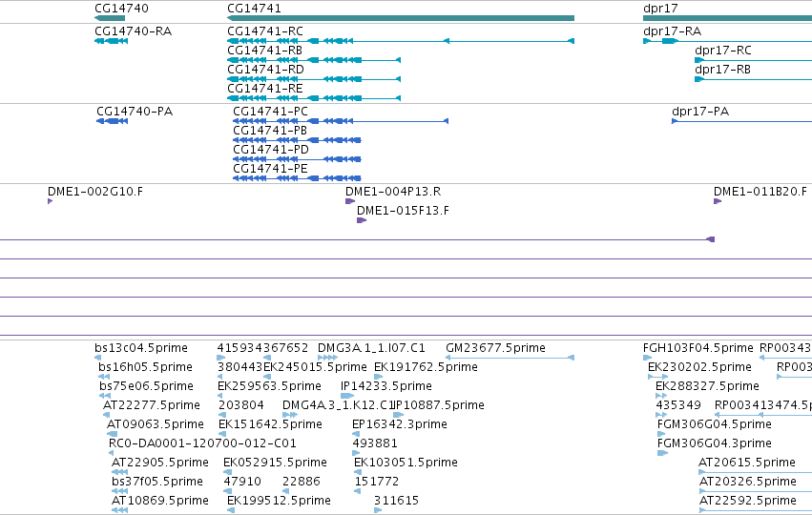Click the CG14740 gene label

tap(122, 9)
